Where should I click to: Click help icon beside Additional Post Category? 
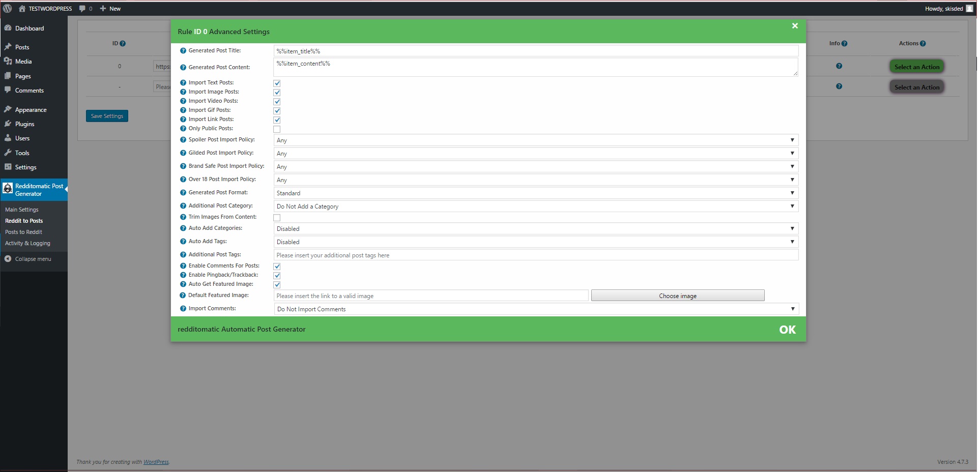coord(183,206)
